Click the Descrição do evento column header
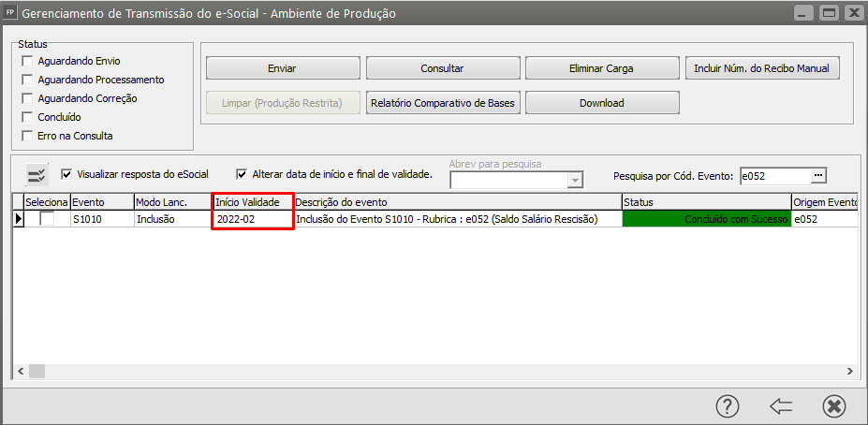 click(458, 202)
